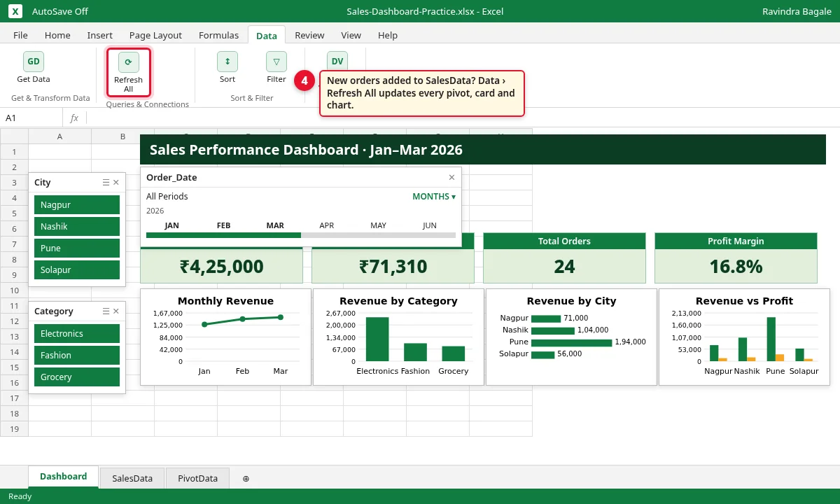Select the Monthly Revenue chart
The height and width of the screenshot is (504, 840).
(225, 337)
